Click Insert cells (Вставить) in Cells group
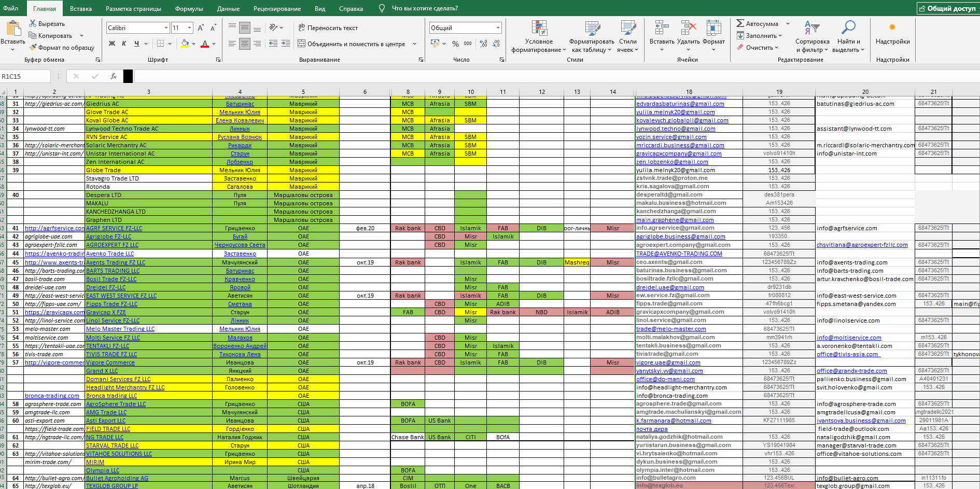The width and height of the screenshot is (980, 489). coord(662,35)
